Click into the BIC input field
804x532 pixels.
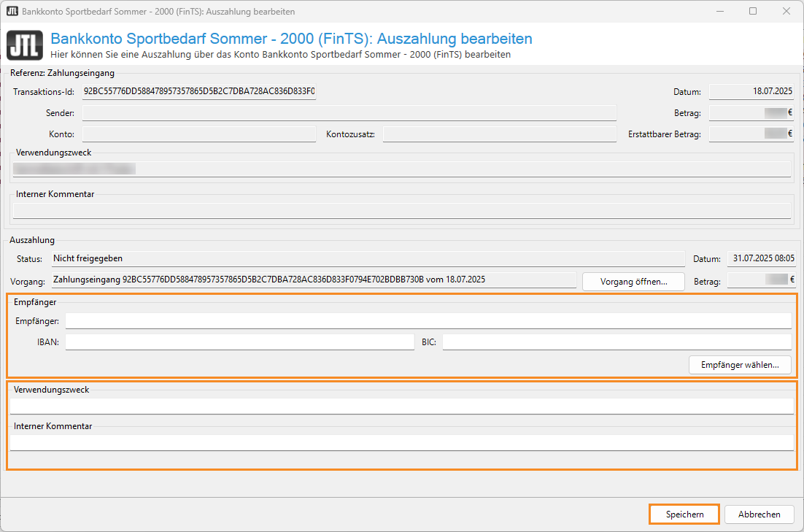616,342
